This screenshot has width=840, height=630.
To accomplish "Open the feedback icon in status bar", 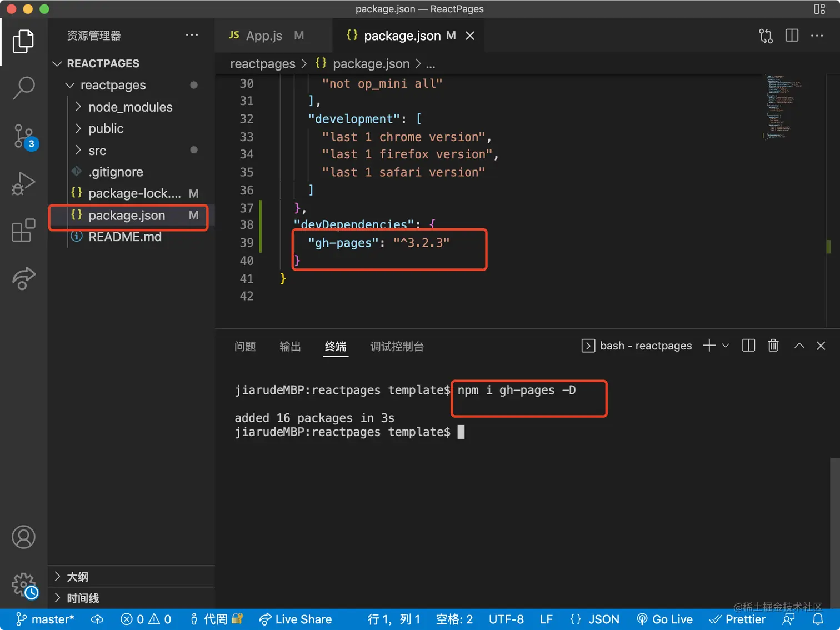I will tap(788, 619).
